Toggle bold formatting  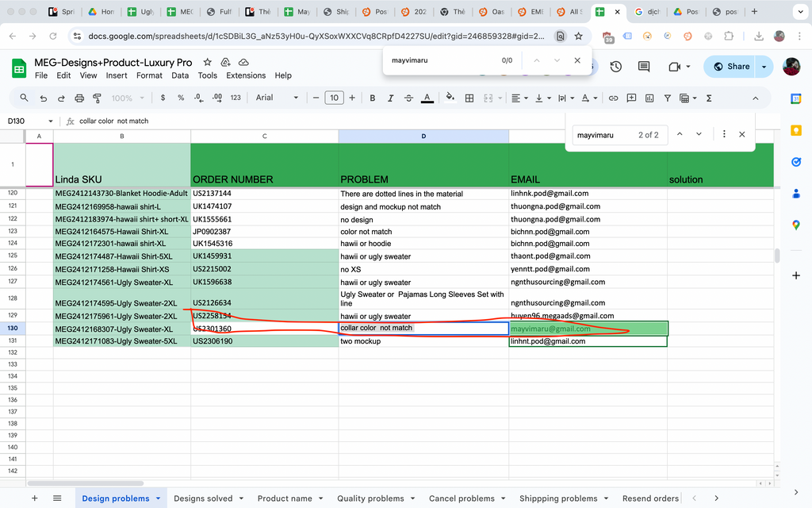(x=373, y=98)
